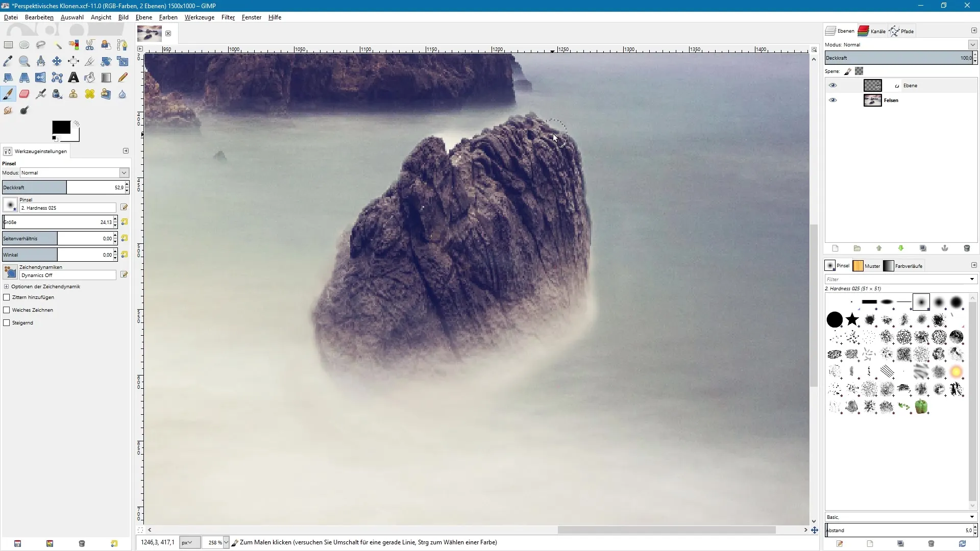Select the Crop knife tool
This screenshot has height=551, width=980.
coord(90,61)
